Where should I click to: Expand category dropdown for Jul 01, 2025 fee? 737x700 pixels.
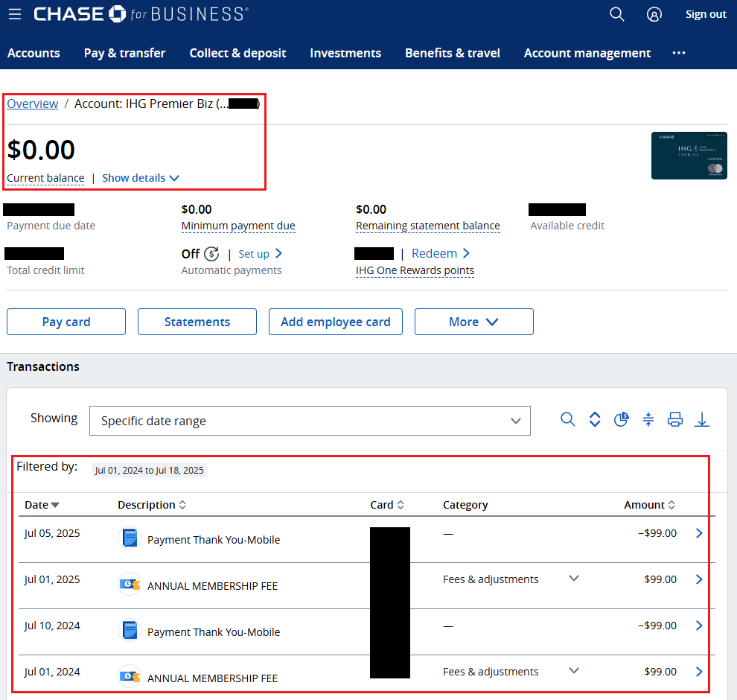pos(573,578)
